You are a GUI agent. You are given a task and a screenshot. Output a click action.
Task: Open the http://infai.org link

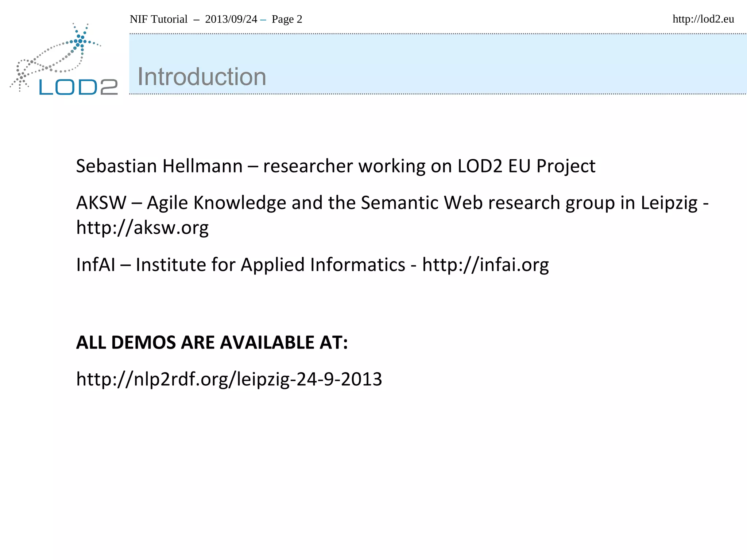click(485, 265)
